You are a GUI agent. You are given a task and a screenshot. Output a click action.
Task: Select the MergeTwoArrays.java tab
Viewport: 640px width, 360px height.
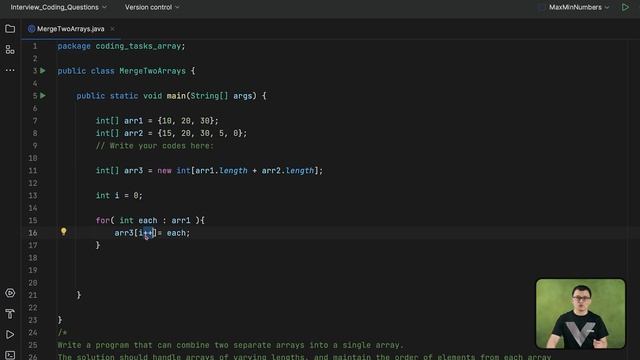(x=70, y=29)
